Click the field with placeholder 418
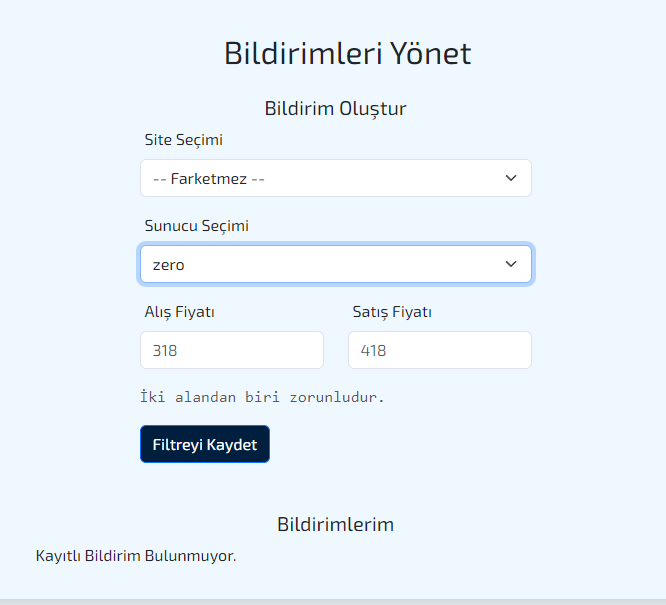This screenshot has width=666, height=605. (440, 350)
